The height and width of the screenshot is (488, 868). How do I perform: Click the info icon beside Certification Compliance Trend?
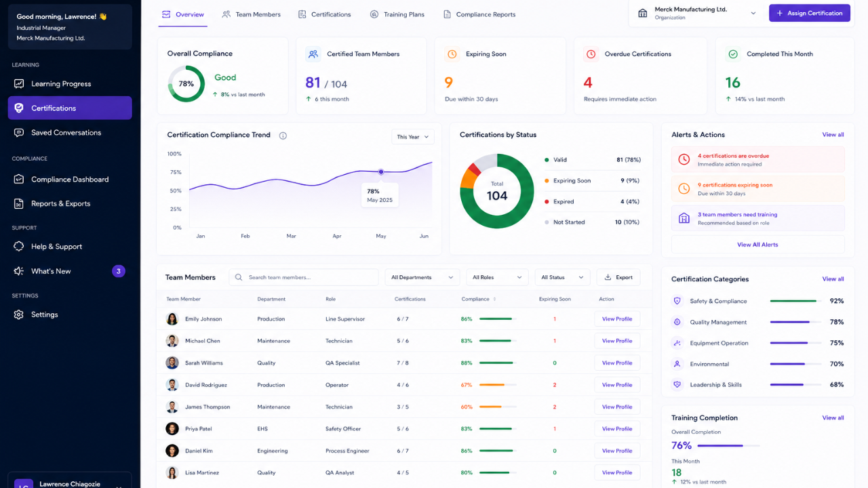[x=283, y=136]
